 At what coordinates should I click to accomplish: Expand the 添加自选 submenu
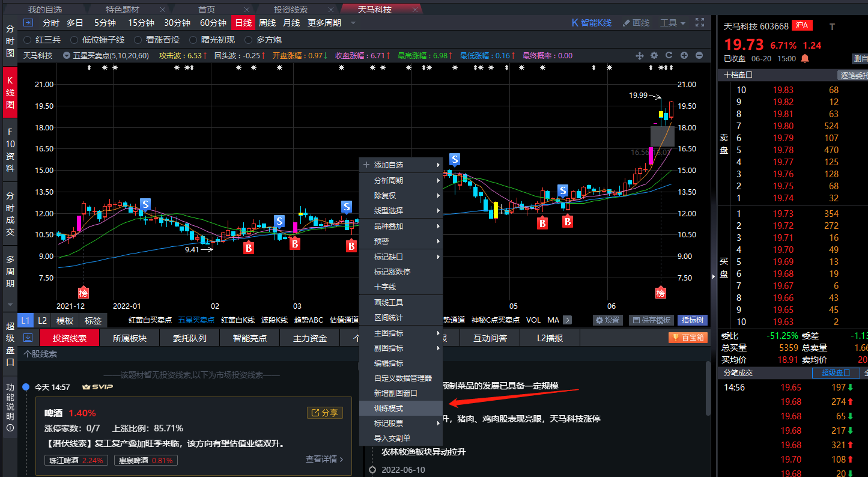[401, 165]
